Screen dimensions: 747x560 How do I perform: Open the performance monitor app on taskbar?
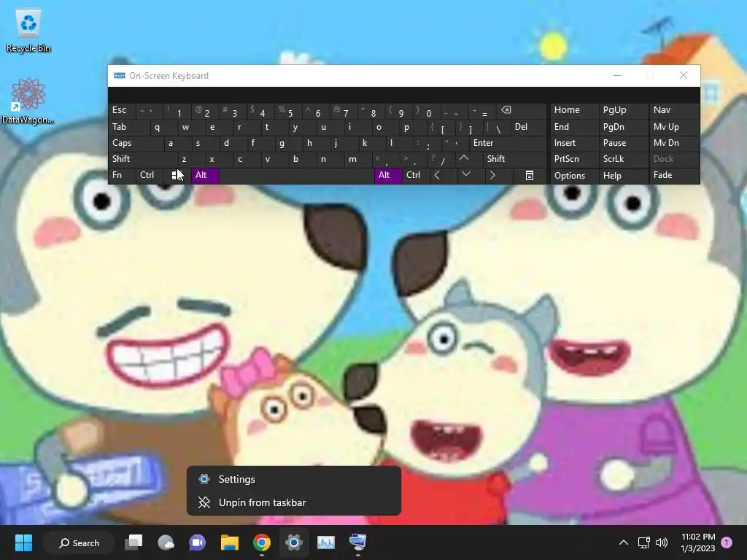326,542
